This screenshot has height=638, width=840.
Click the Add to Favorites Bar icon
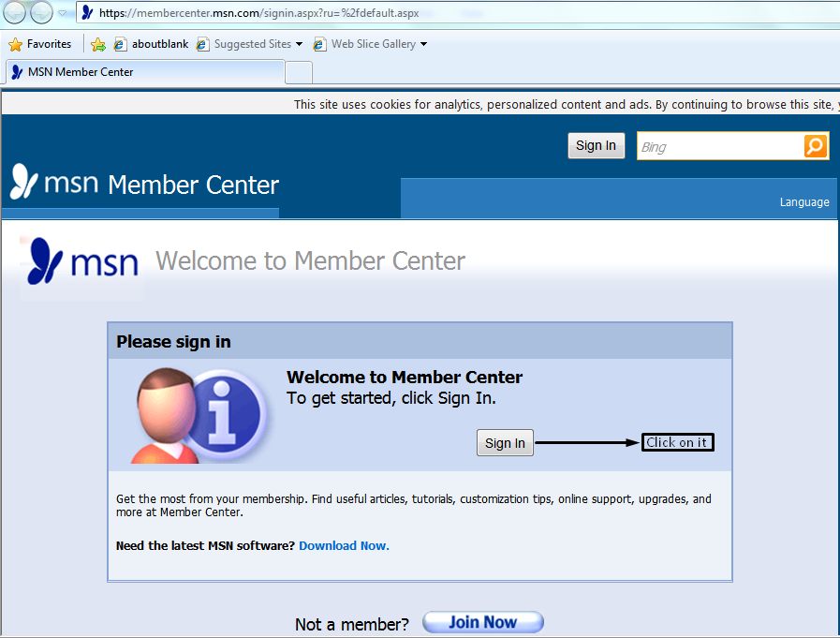coord(98,44)
